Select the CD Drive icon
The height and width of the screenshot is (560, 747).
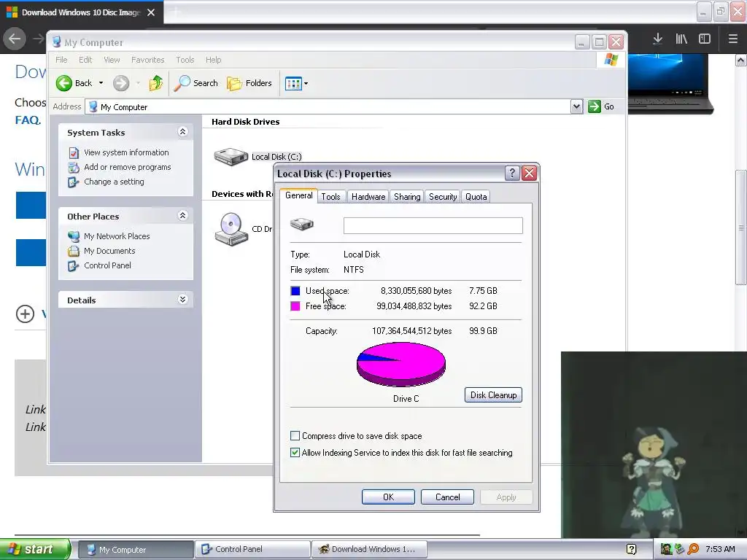click(231, 229)
